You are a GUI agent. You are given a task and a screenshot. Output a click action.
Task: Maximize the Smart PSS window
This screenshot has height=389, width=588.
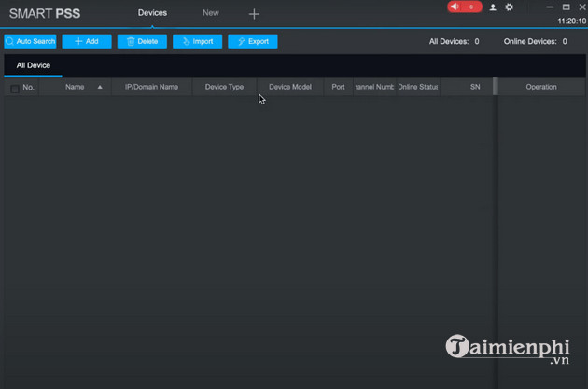tap(566, 7)
